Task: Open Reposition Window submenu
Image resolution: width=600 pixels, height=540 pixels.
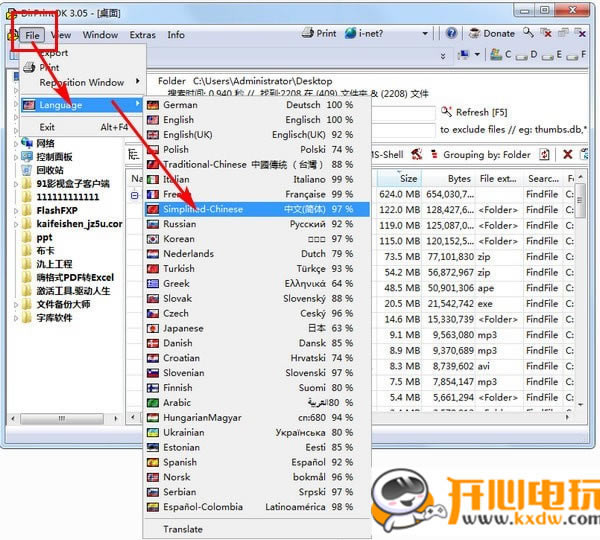Action: click(x=82, y=82)
